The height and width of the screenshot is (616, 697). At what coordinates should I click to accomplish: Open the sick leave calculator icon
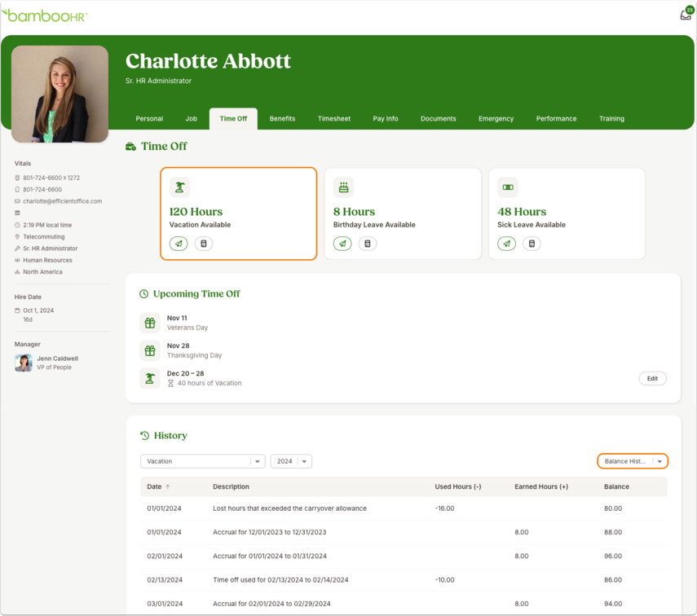click(x=532, y=244)
